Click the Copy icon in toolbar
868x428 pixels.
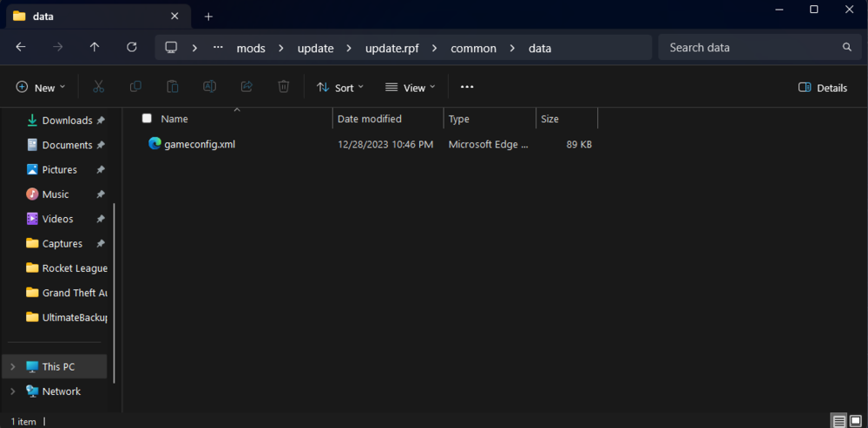click(135, 87)
